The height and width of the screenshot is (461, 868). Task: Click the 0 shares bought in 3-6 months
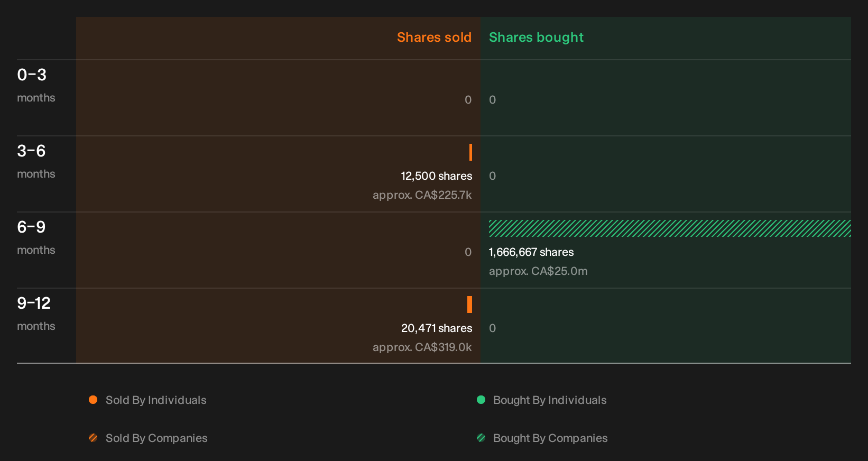[x=492, y=176]
